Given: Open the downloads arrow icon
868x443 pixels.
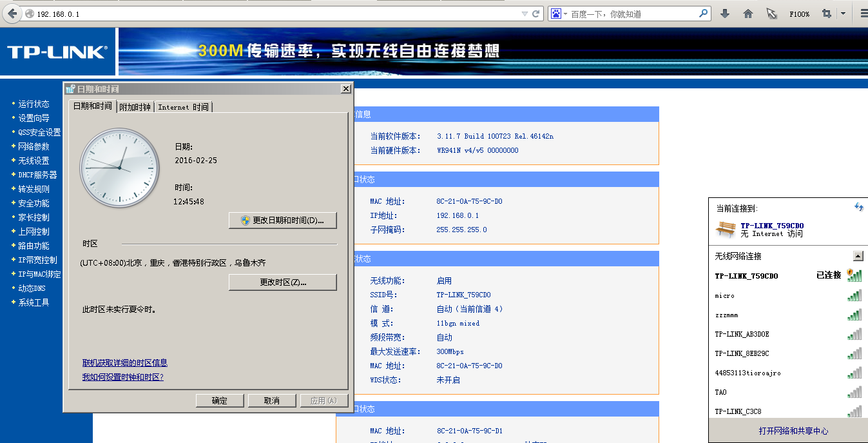Looking at the screenshot, I should [725, 14].
